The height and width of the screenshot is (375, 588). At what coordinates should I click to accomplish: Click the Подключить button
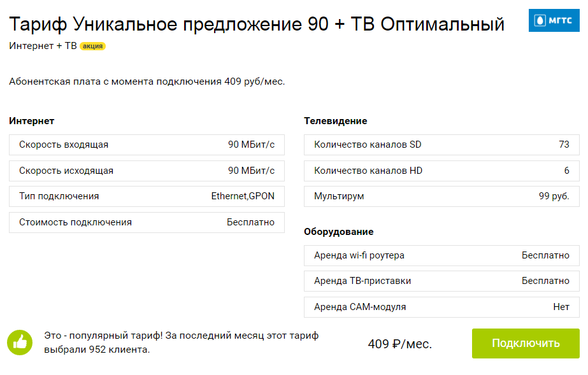point(526,343)
